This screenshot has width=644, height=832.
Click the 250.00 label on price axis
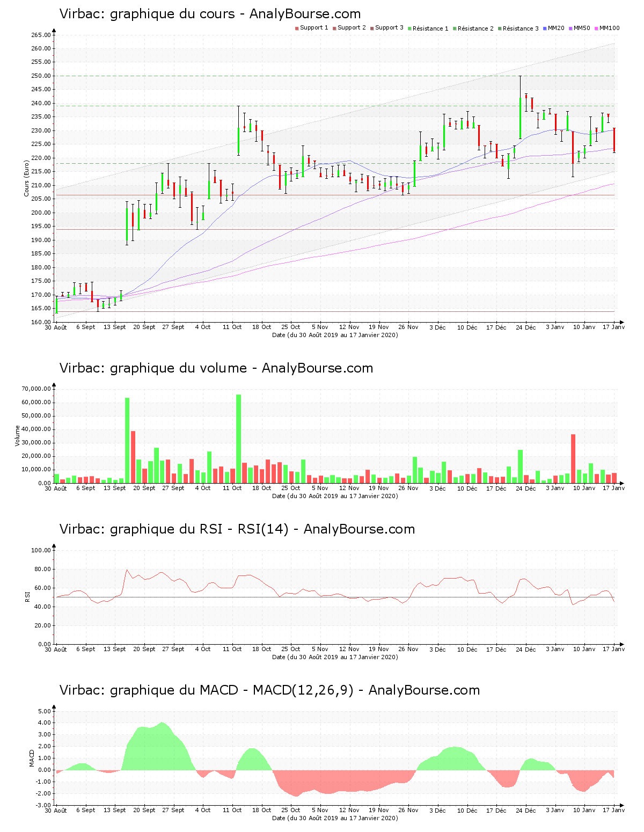(x=41, y=76)
